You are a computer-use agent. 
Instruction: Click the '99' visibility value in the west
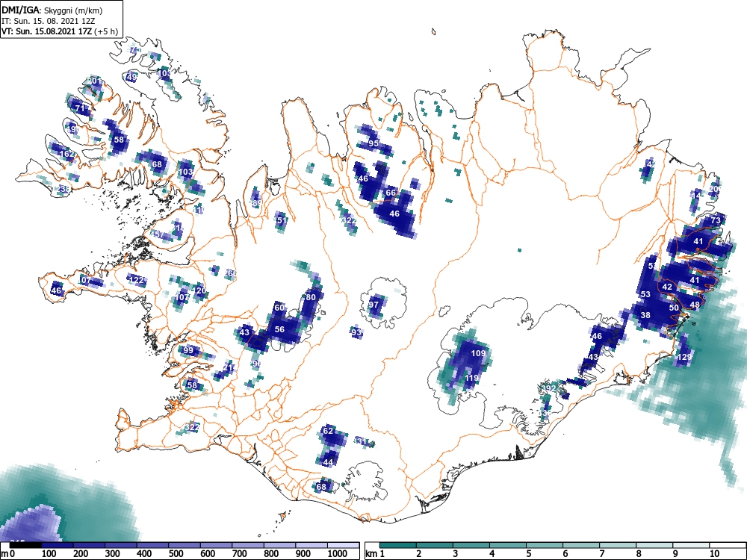click(x=188, y=350)
